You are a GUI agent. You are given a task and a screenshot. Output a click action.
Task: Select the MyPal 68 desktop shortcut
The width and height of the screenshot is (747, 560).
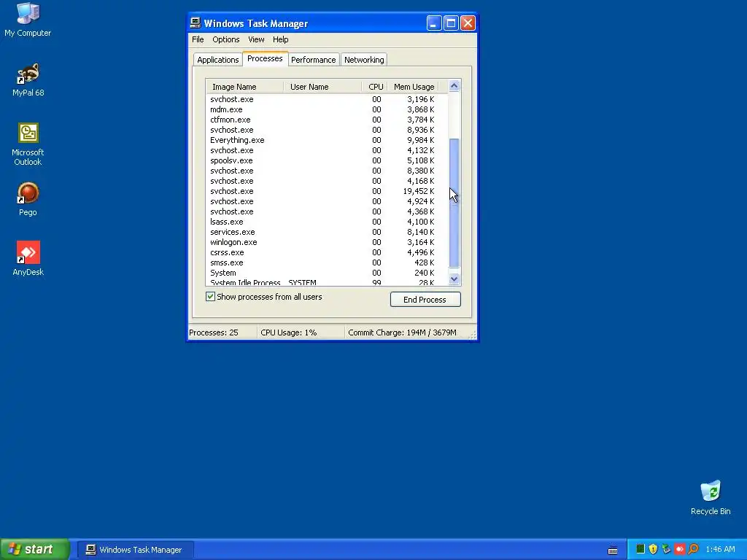[28, 79]
